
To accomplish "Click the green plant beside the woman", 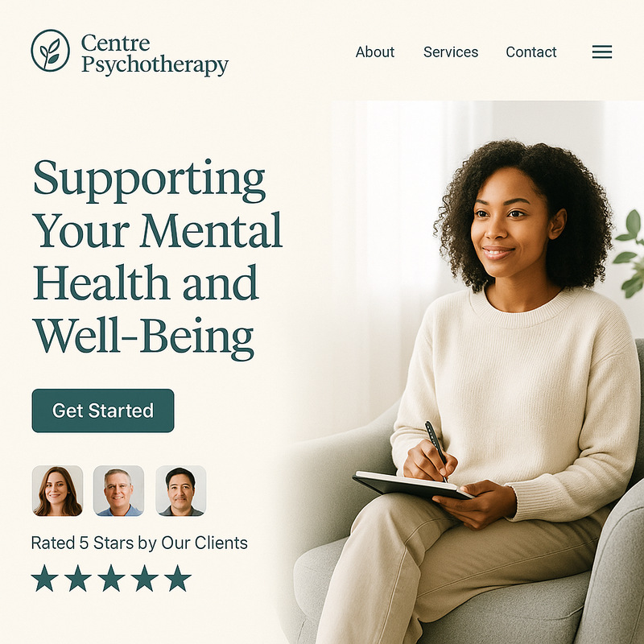I will (x=629, y=254).
